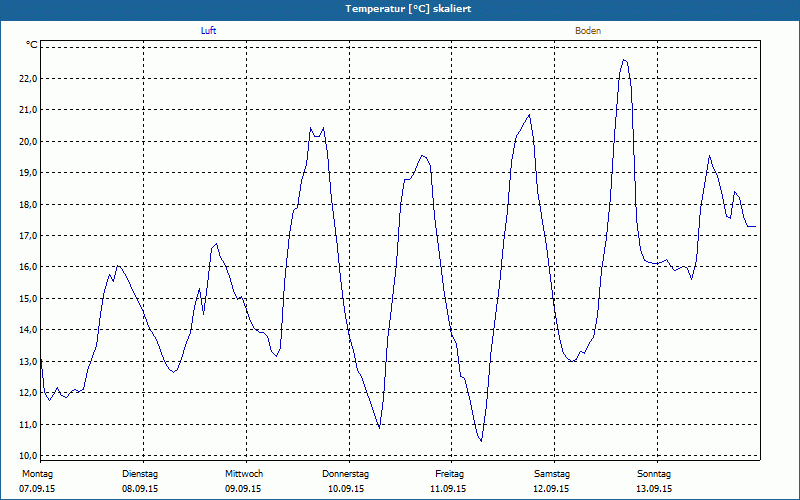The height and width of the screenshot is (500, 800).
Task: Click the °C unit label
Action: [32, 45]
